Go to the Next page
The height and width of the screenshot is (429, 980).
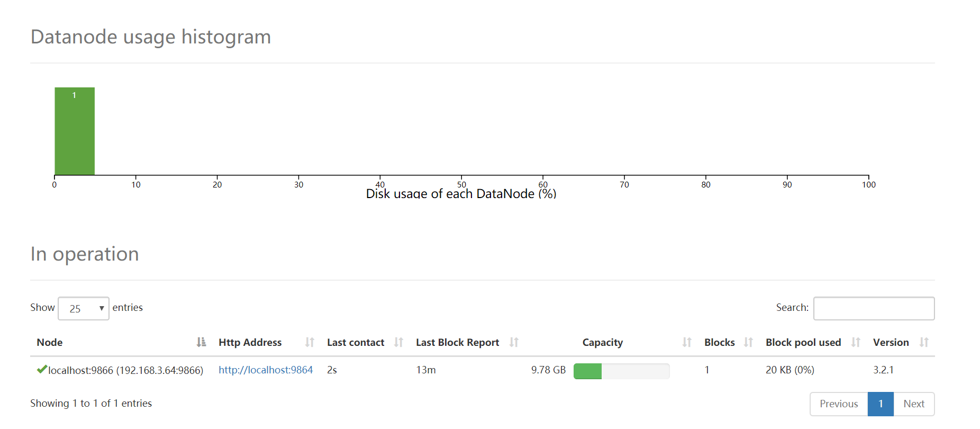pyautogui.click(x=914, y=404)
